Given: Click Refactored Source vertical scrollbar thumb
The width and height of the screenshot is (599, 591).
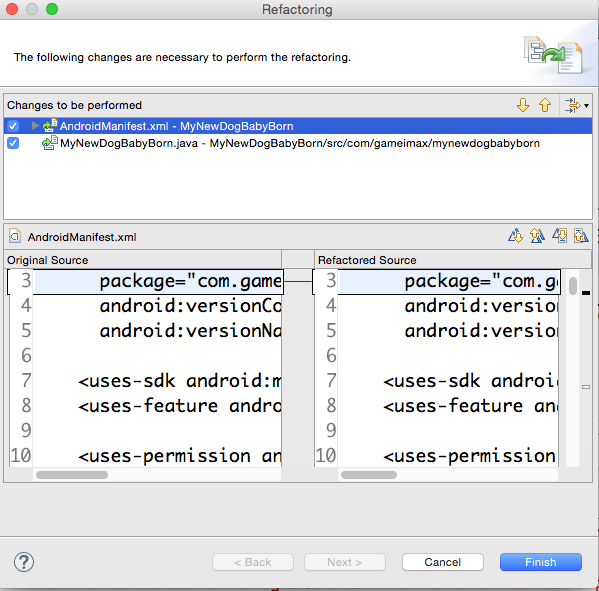Looking at the screenshot, I should tap(573, 286).
